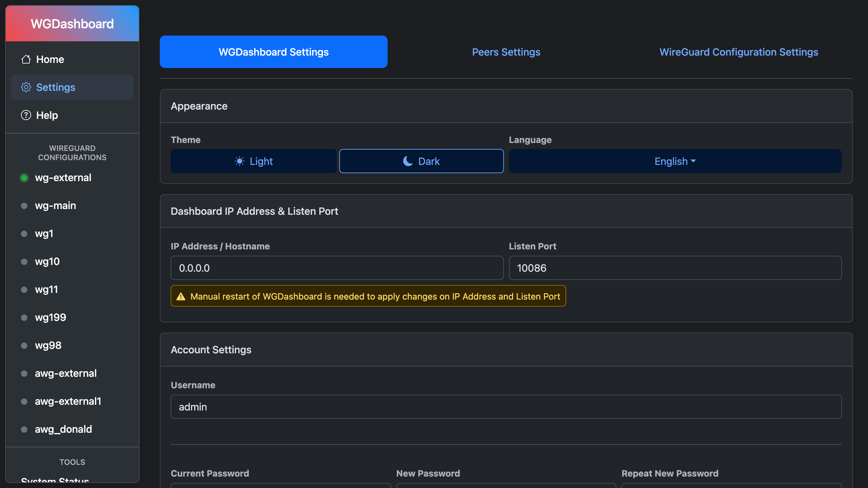This screenshot has width=868, height=488.
Task: Click the Settings gear icon
Action: [x=26, y=87]
